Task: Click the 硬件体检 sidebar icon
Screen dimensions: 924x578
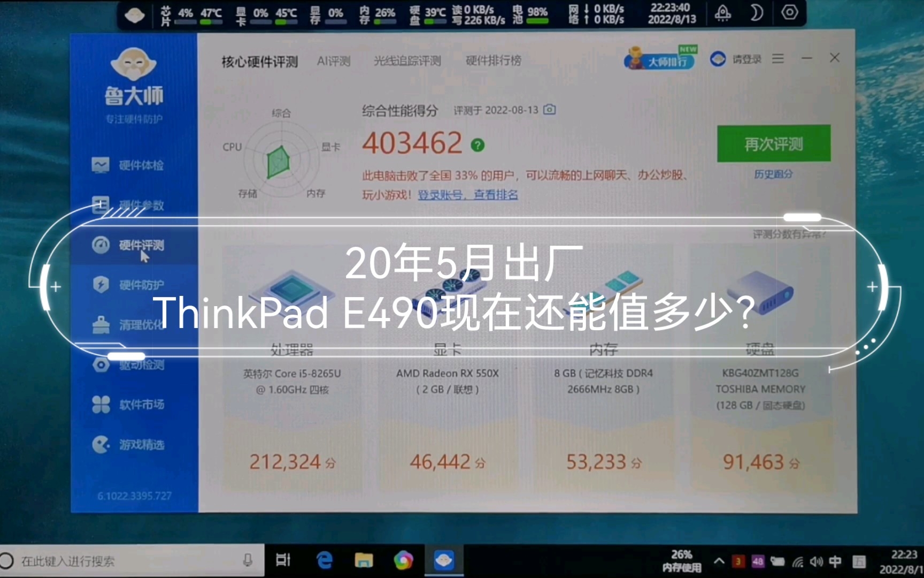Action: [101, 165]
